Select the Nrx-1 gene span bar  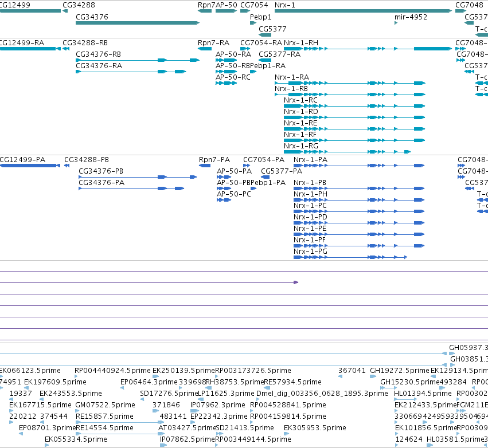click(x=363, y=11)
